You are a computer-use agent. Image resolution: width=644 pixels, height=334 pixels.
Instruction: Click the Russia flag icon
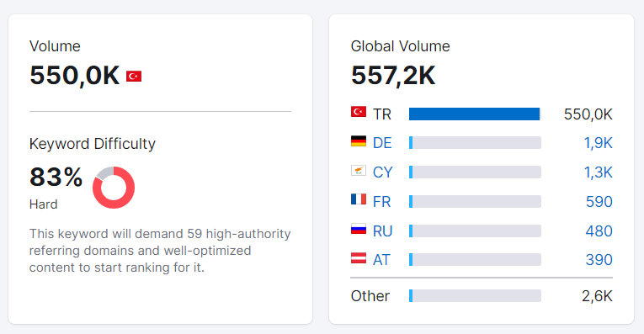click(x=358, y=229)
